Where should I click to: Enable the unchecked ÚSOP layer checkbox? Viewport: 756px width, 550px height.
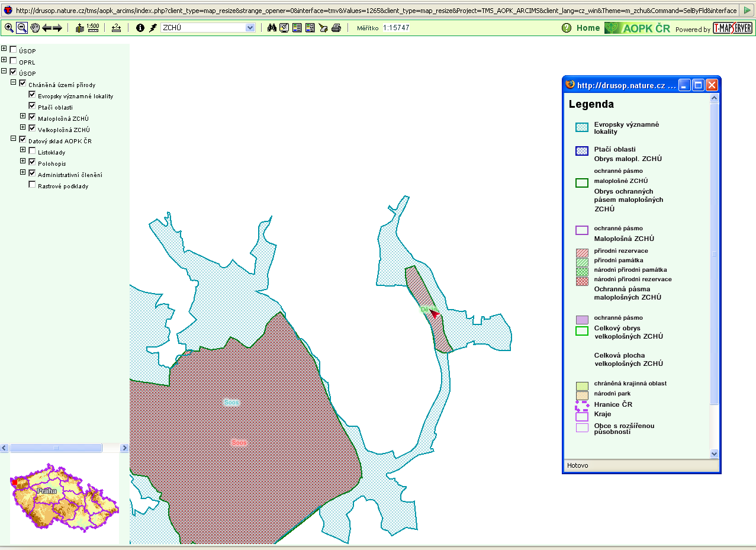click(14, 50)
